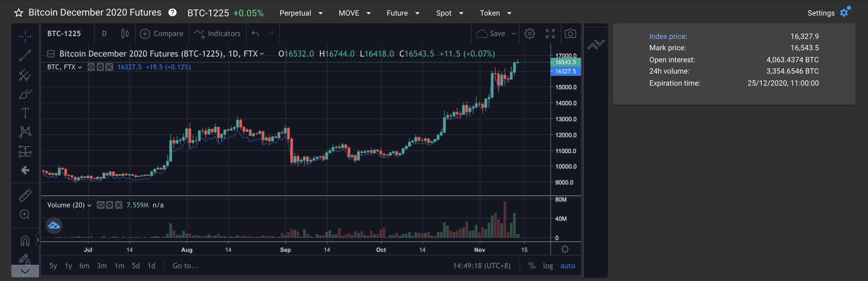Take a chart snapshot with camera icon
Image resolution: width=868 pixels, height=281 pixels.
pyautogui.click(x=570, y=34)
